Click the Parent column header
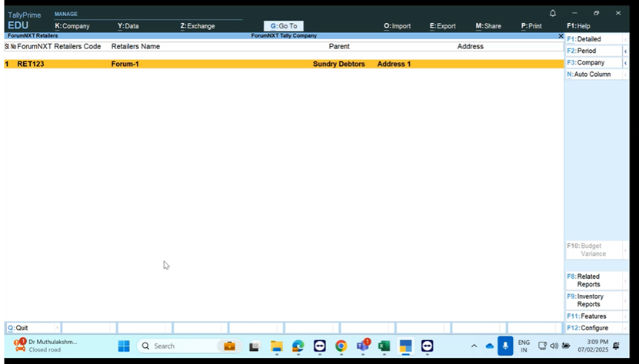The image size is (639, 364). 339,46
